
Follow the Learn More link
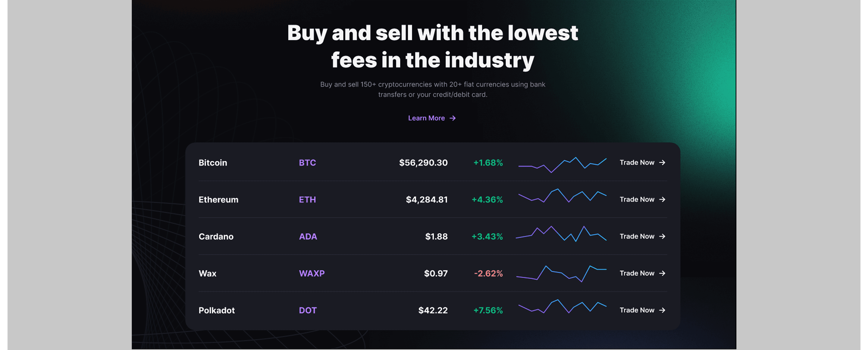click(x=432, y=118)
